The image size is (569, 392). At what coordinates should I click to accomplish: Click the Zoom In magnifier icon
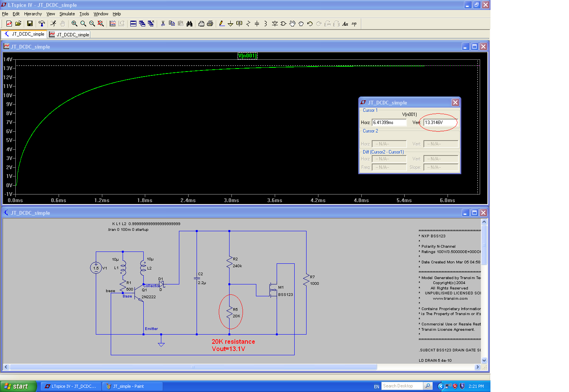(74, 24)
